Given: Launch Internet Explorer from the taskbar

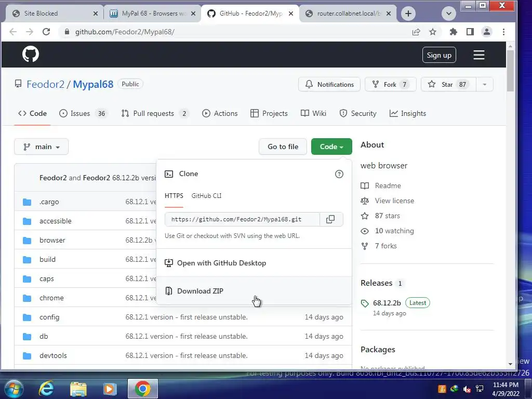Looking at the screenshot, I should coord(46,389).
